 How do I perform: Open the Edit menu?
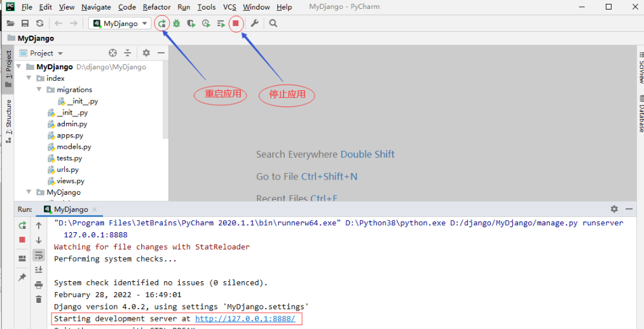[x=46, y=7]
